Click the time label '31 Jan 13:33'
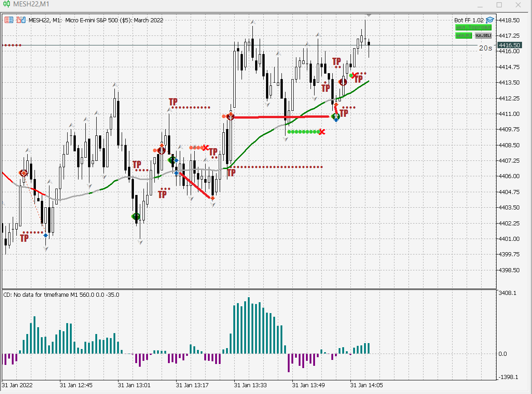 [x=251, y=385]
